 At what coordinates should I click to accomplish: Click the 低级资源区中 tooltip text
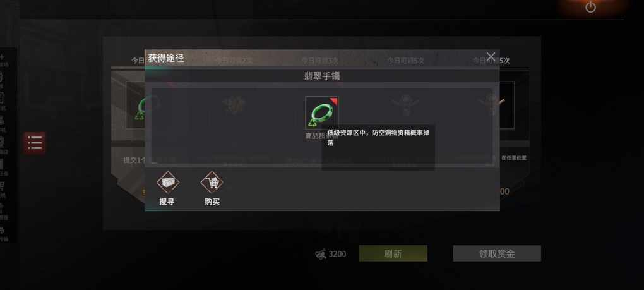point(378,138)
